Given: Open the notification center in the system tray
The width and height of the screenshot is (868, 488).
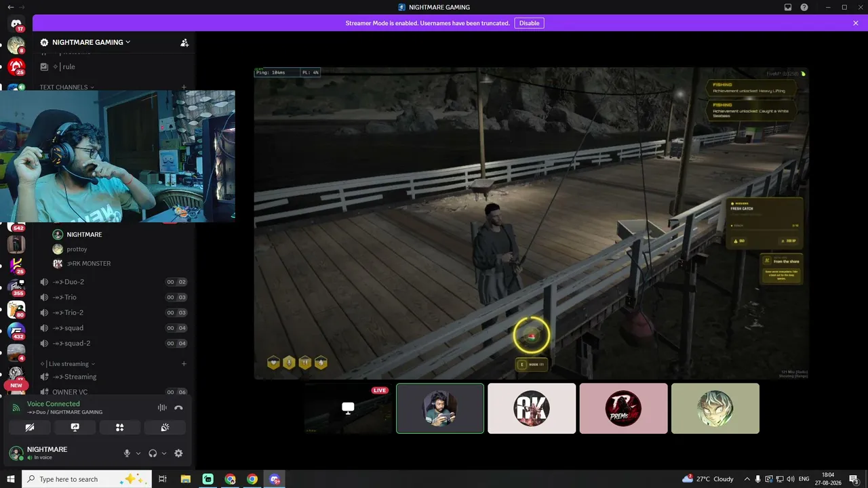Looking at the screenshot, I should pos(854,479).
